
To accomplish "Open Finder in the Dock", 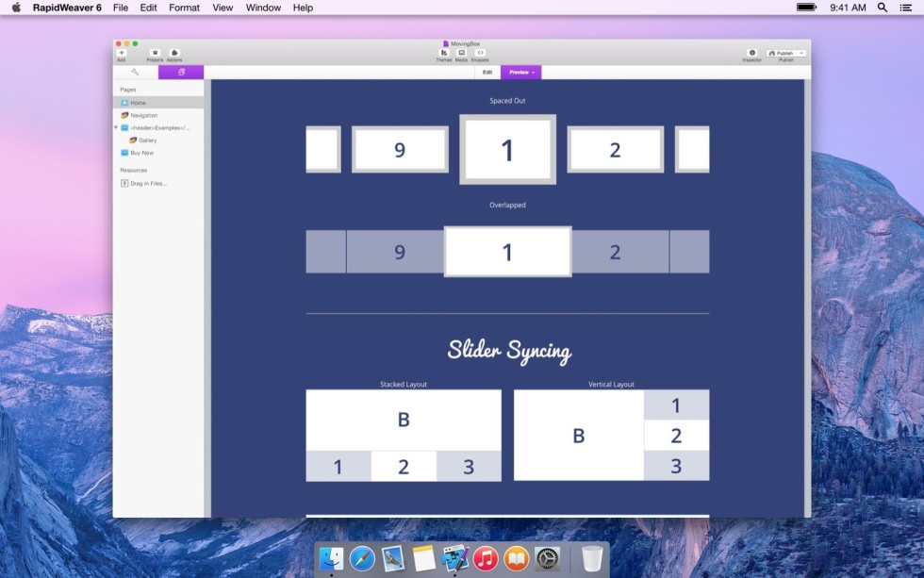I will [x=331, y=558].
